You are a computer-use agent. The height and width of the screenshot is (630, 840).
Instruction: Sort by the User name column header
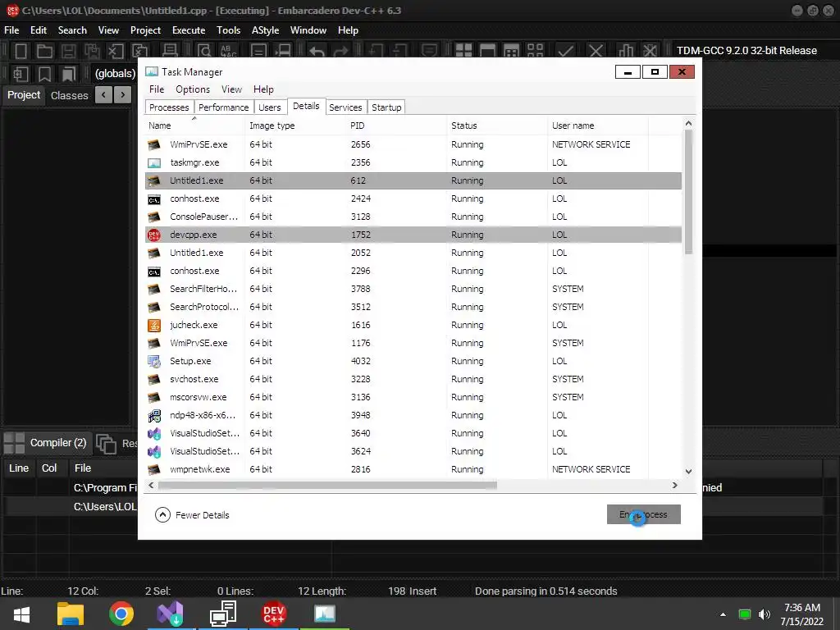tap(598, 126)
